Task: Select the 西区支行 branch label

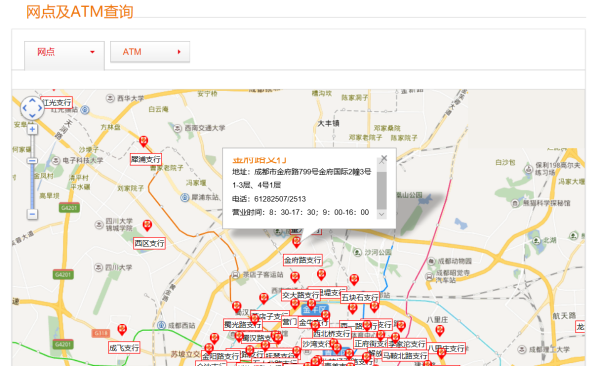Action: click(149, 243)
